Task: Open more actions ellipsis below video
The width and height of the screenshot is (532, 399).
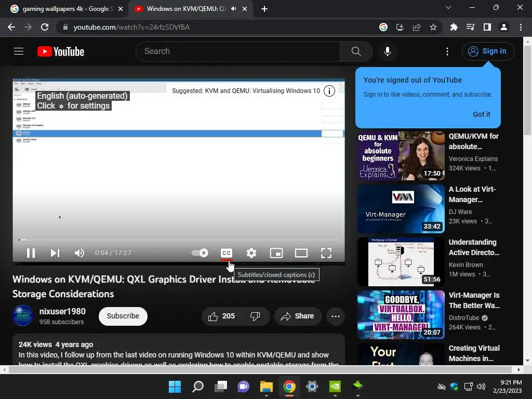Action: point(336,316)
